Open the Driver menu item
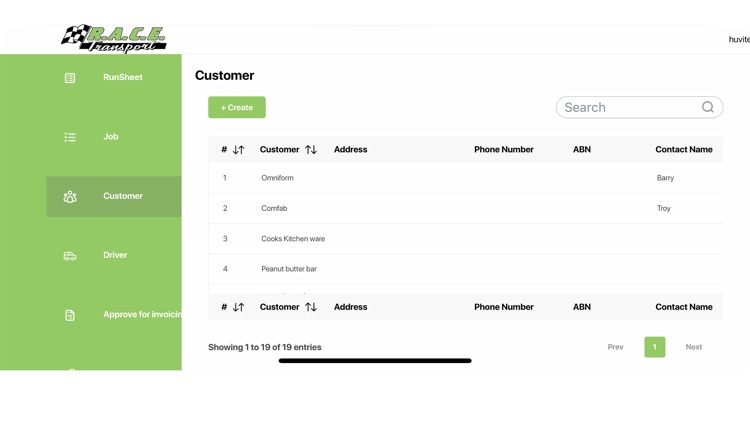 point(115,255)
